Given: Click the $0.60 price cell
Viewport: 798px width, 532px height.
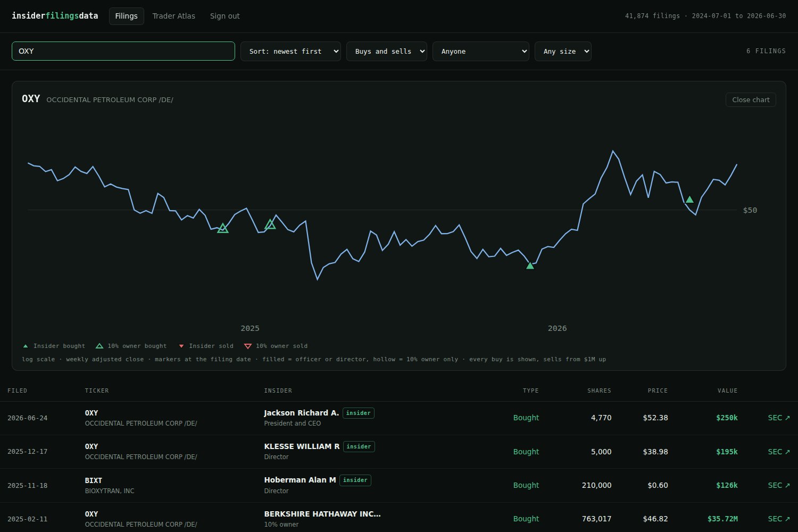Looking at the screenshot, I should [658, 485].
